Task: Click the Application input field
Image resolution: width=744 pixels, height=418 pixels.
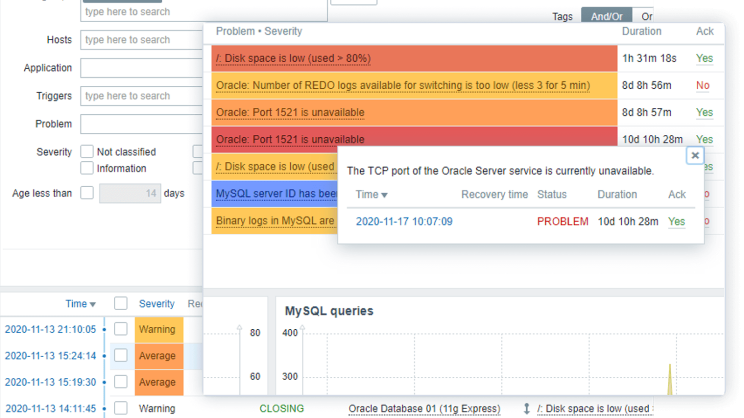Action: (x=142, y=68)
